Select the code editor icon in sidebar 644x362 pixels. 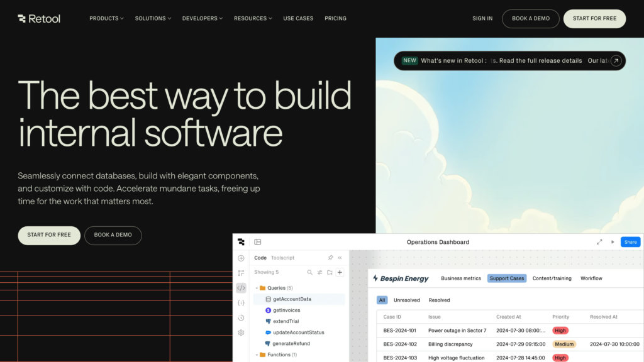click(x=241, y=288)
